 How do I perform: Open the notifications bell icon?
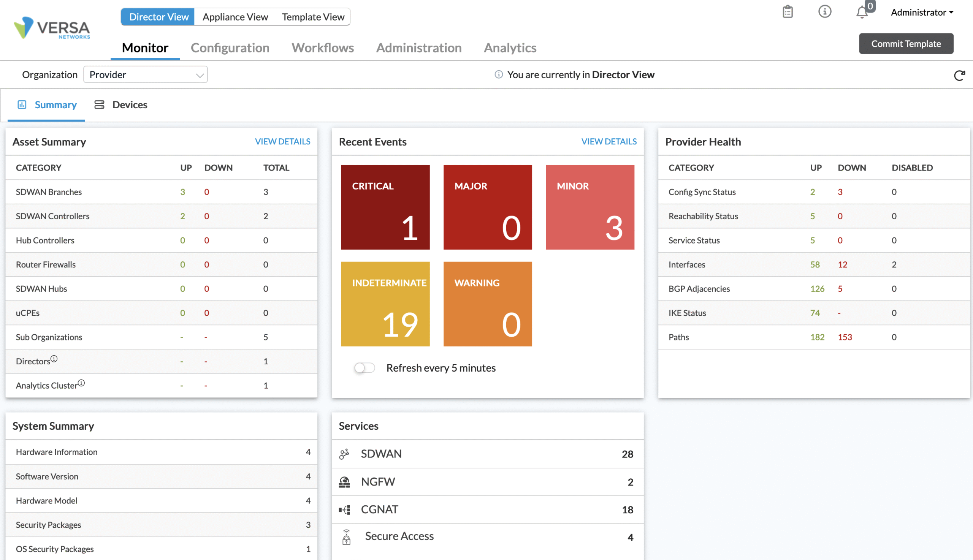(862, 12)
